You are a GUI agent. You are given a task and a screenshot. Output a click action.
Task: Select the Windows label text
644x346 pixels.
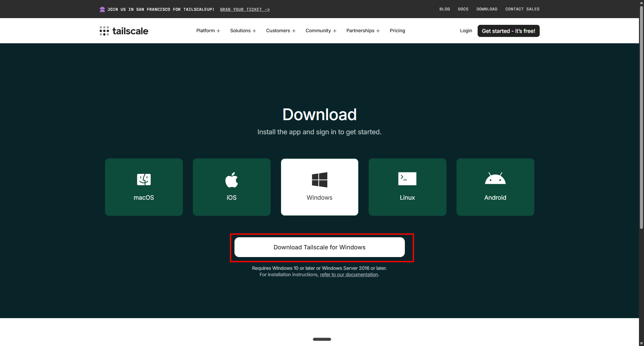[320, 198]
